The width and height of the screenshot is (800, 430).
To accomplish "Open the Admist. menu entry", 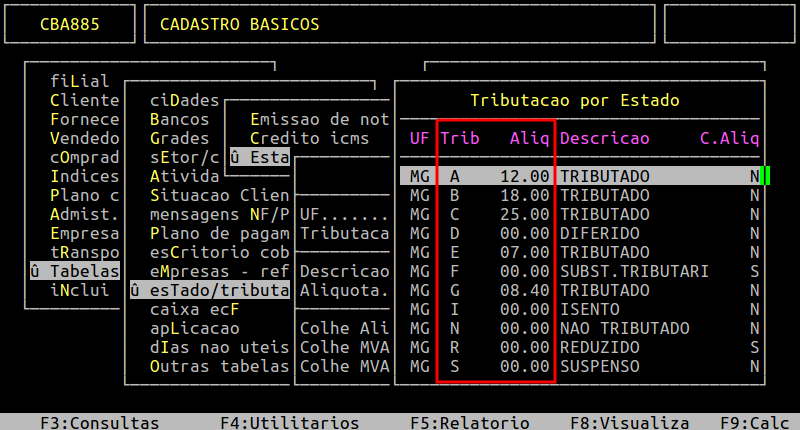I will [85, 214].
